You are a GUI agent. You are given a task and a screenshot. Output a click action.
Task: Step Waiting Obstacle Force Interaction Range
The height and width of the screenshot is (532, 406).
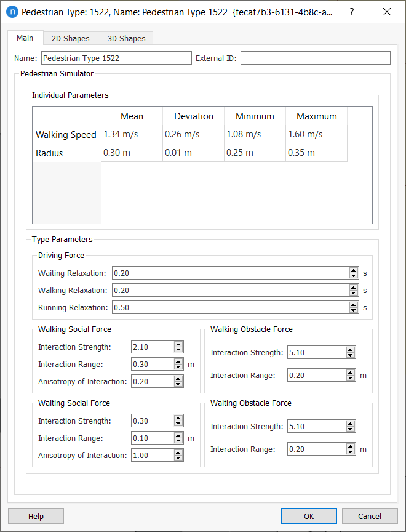(351, 449)
